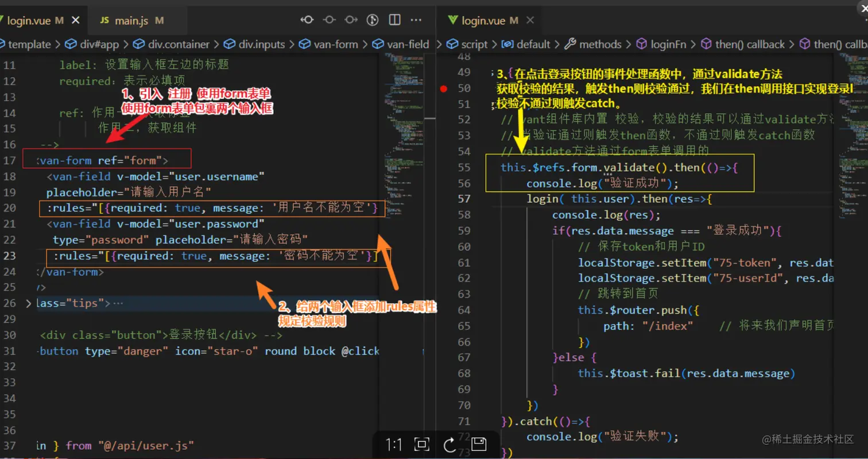Click button type="danger" line 31
This screenshot has width=868, height=459.
[207, 351]
